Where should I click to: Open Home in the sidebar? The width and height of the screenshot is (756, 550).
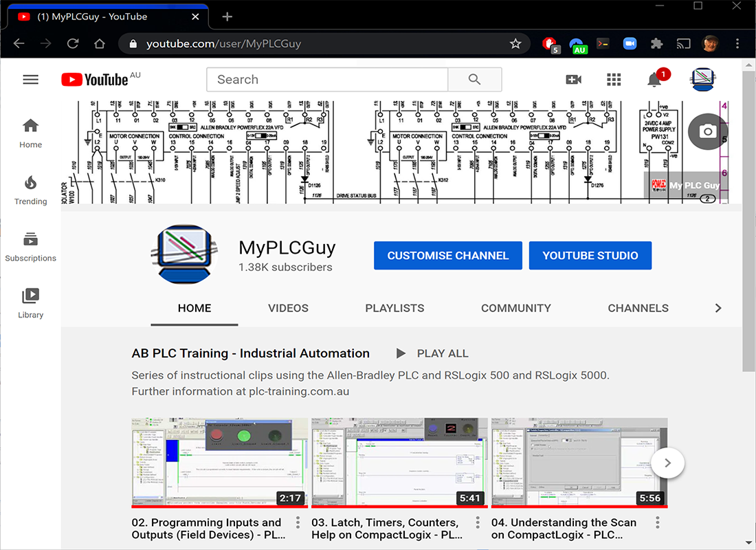coord(30,133)
